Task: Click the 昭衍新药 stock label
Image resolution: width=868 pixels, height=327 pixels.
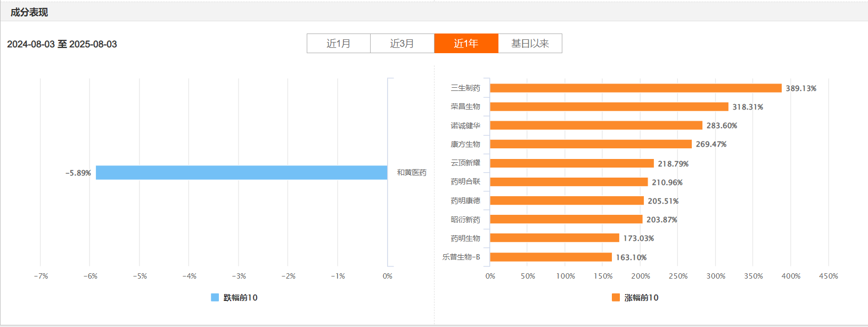Action: [465, 220]
